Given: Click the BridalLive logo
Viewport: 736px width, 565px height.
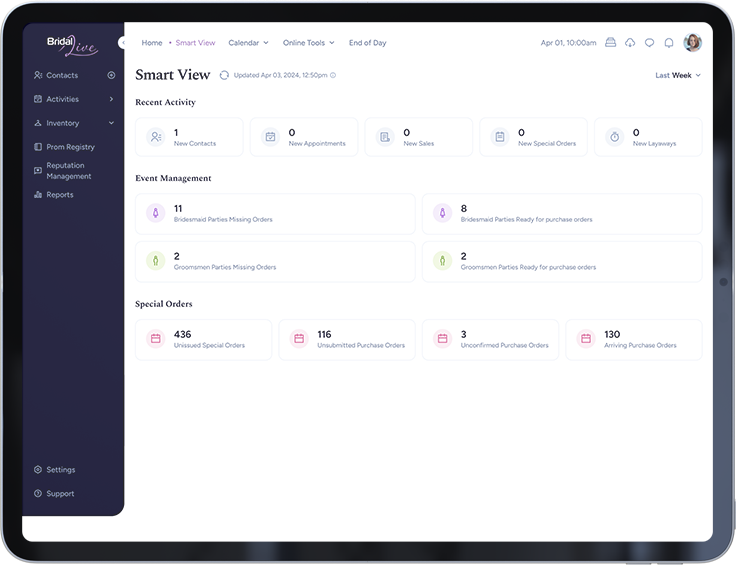Looking at the screenshot, I should tap(72, 46).
